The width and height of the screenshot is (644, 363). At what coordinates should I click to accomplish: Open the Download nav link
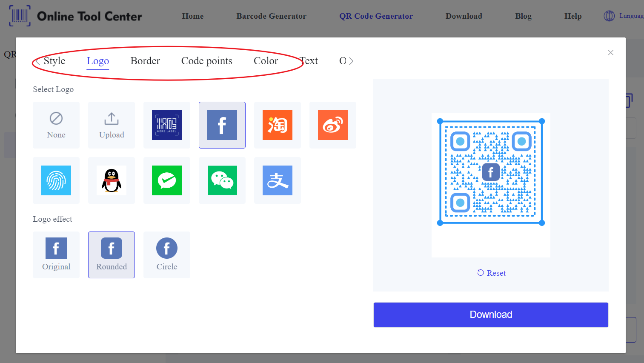click(464, 16)
